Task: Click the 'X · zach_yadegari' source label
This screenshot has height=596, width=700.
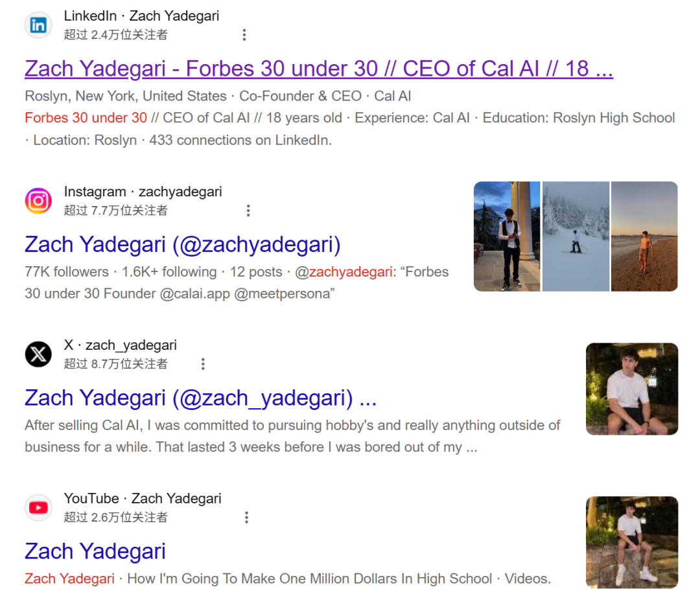Action: point(121,345)
